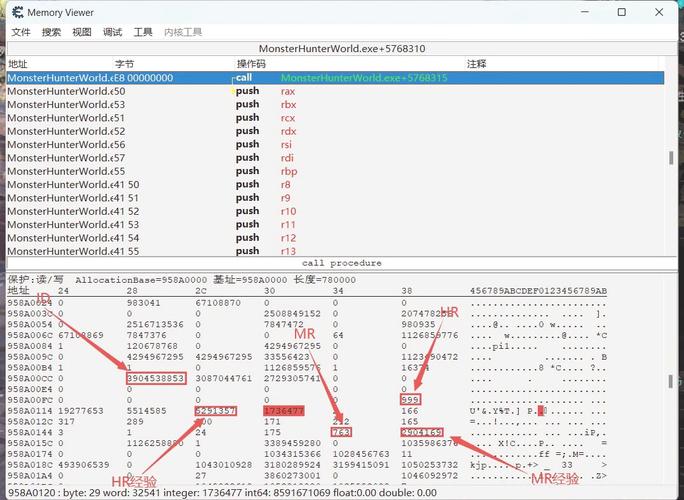Select the HR value 999
684x500 pixels.
pos(410,400)
